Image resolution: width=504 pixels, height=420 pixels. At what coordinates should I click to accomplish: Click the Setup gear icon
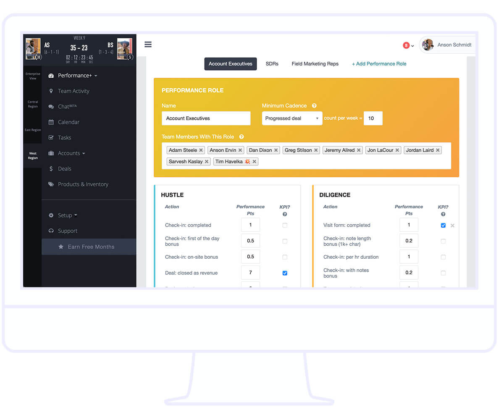[51, 215]
